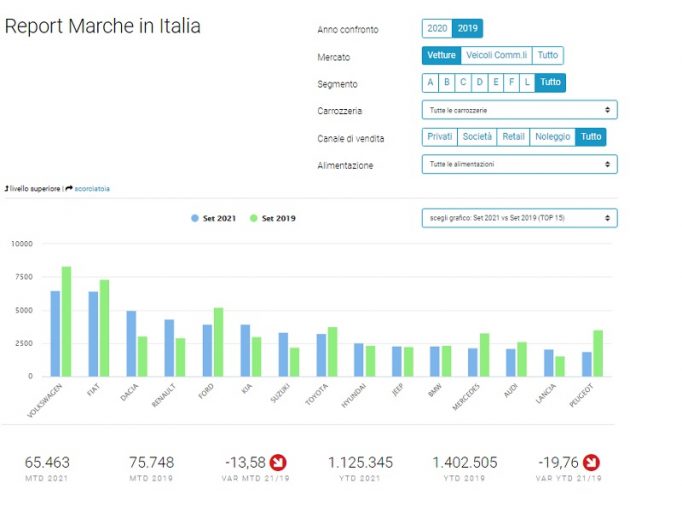Toggle the green Set 2019 legend marker

(254, 218)
